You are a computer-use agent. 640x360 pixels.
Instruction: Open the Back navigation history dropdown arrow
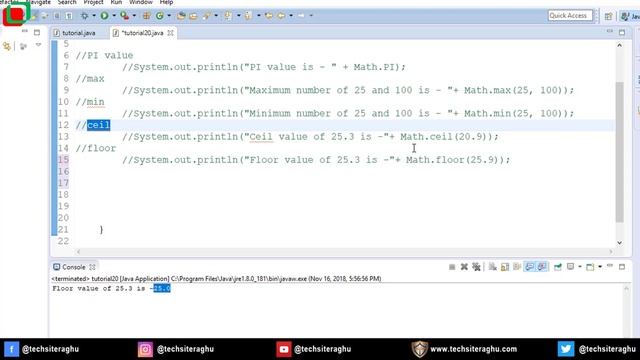coord(291,16)
